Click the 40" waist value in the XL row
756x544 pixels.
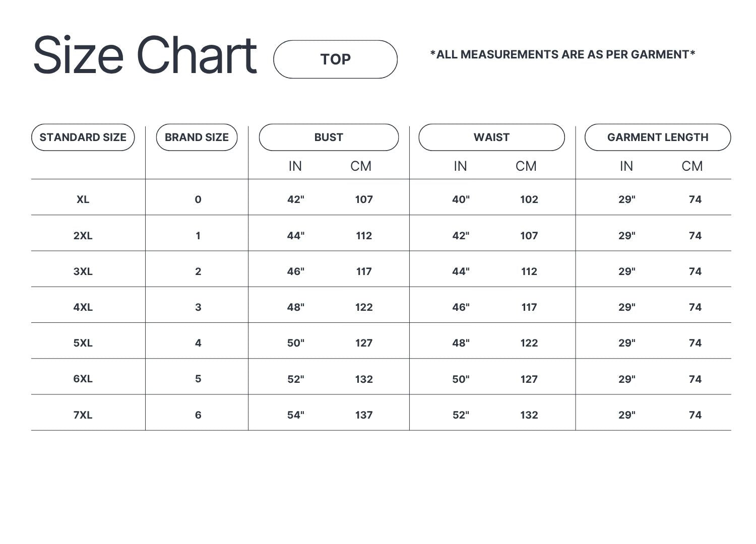pyautogui.click(x=461, y=199)
